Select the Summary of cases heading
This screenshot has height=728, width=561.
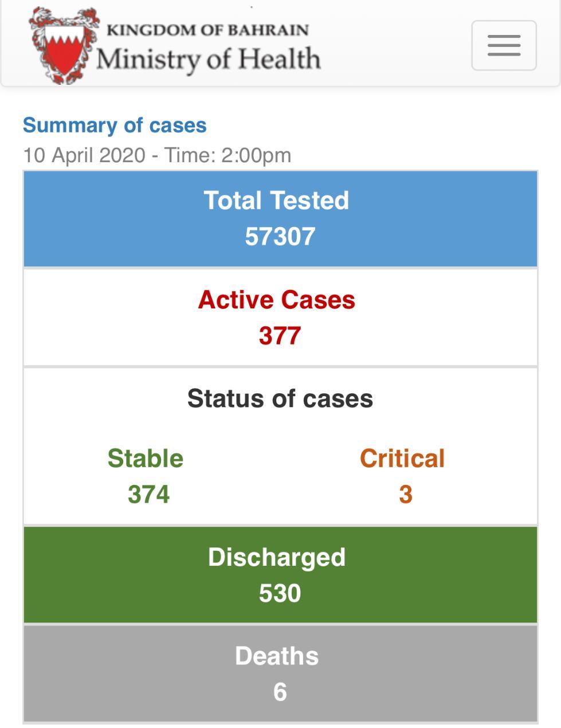point(115,125)
